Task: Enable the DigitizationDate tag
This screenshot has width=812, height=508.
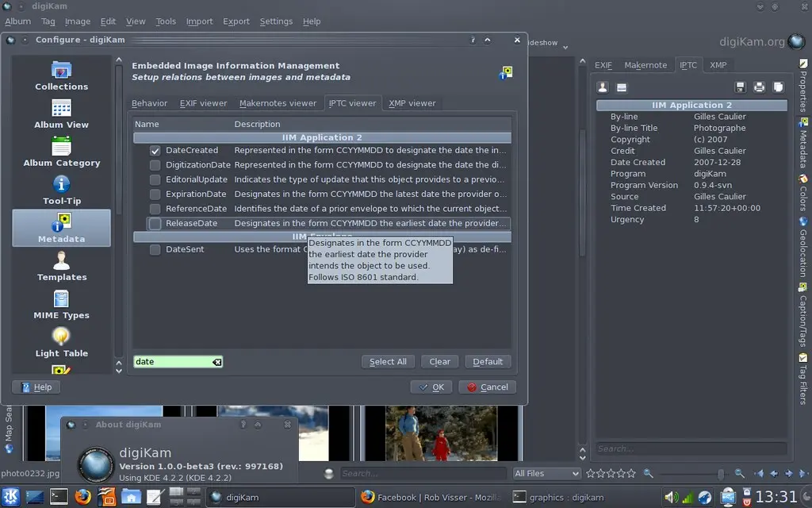Action: (154, 164)
